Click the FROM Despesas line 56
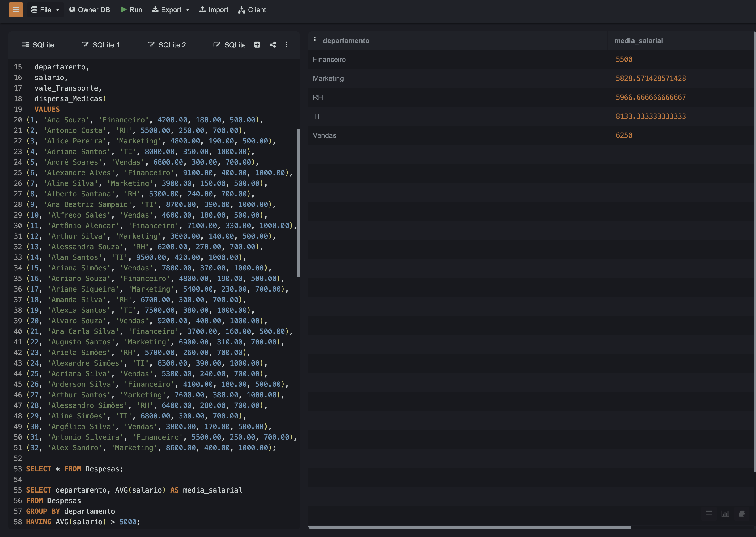The image size is (756, 537). click(53, 501)
